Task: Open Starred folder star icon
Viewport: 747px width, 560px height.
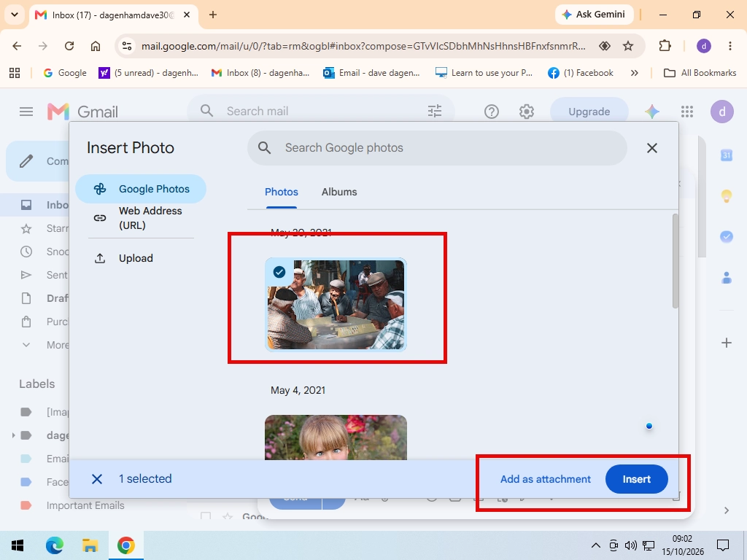Action: point(26,228)
